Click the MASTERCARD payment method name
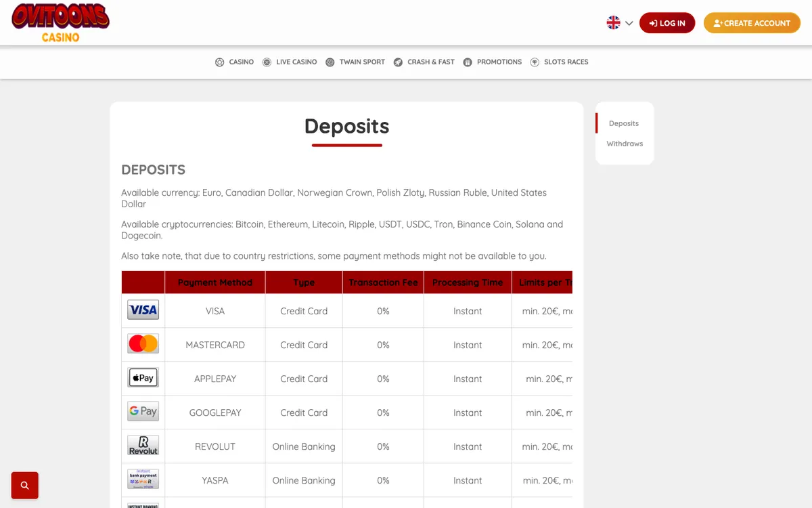 coord(215,345)
